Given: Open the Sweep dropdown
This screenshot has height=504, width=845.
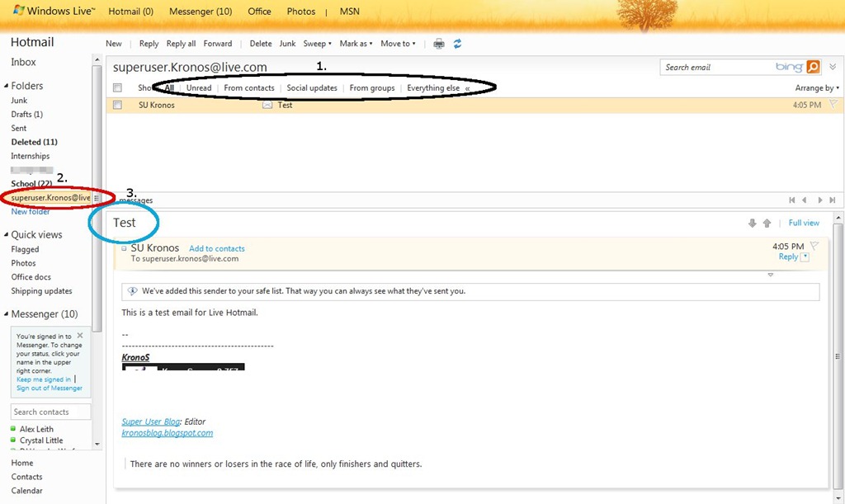Looking at the screenshot, I should [x=317, y=44].
